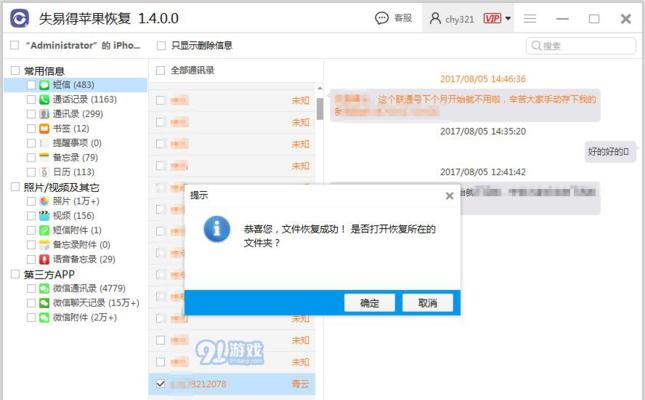The height and width of the screenshot is (400, 645).
Task: Select the 微信聊天记录 icon
Action: click(x=44, y=303)
